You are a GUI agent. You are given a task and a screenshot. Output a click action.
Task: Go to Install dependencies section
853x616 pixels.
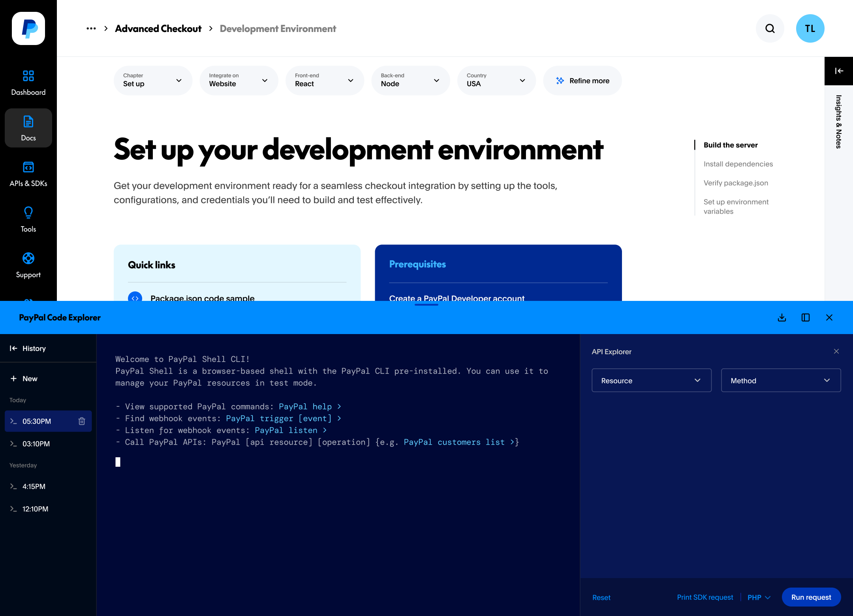pos(738,164)
